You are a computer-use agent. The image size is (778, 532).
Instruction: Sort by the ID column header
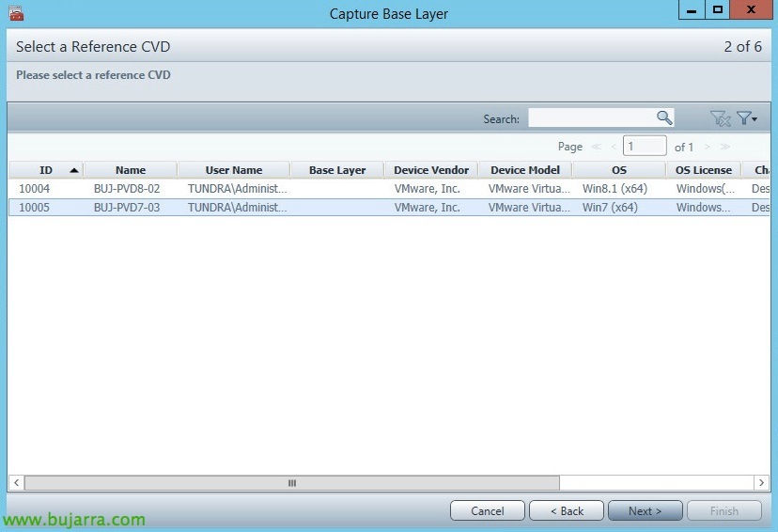coord(46,170)
